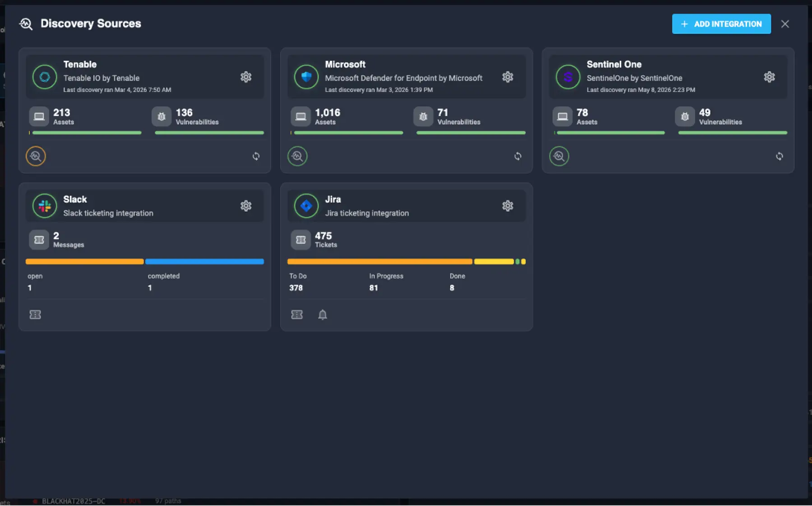Click Slack orange open messages bar

(x=85, y=262)
